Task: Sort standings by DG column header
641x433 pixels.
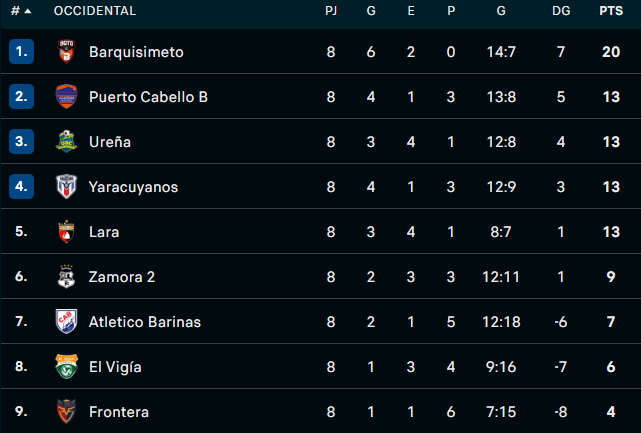Action: click(561, 11)
